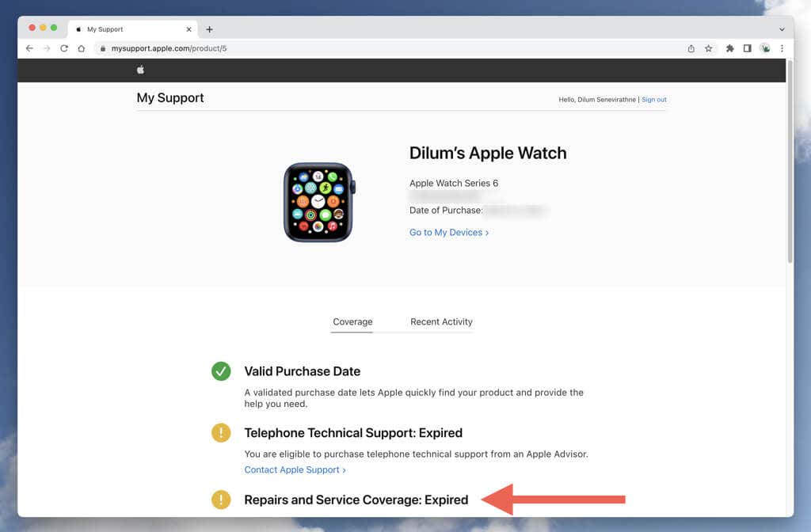The image size is (811, 532).
Task: Open a new tab with the plus icon
Action: 209,29
